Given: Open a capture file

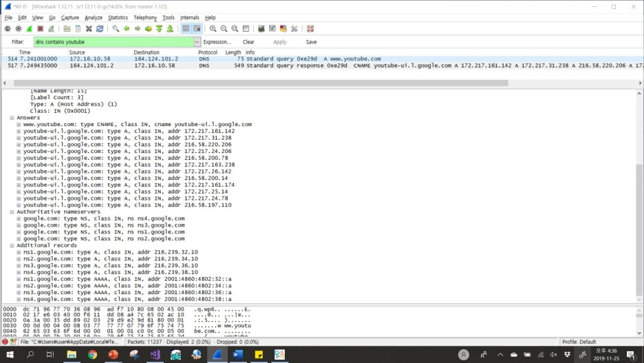Looking at the screenshot, I should click(x=67, y=29).
